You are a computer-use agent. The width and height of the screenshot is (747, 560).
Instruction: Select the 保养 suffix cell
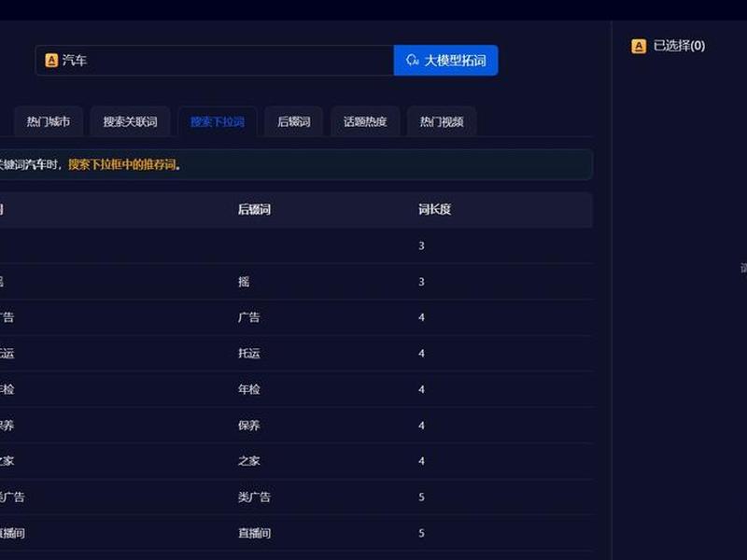[x=248, y=426]
